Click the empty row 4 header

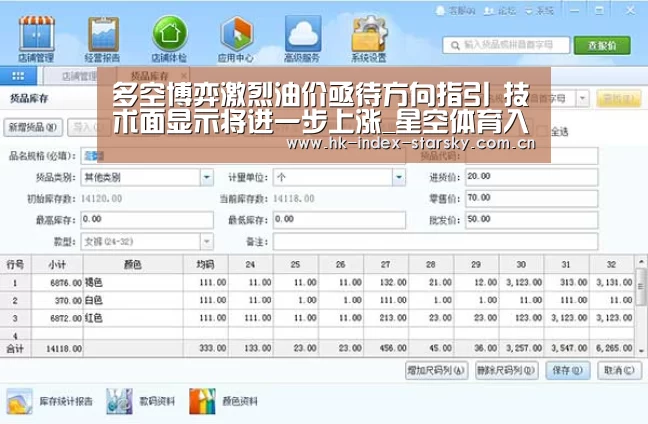[x=15, y=336]
